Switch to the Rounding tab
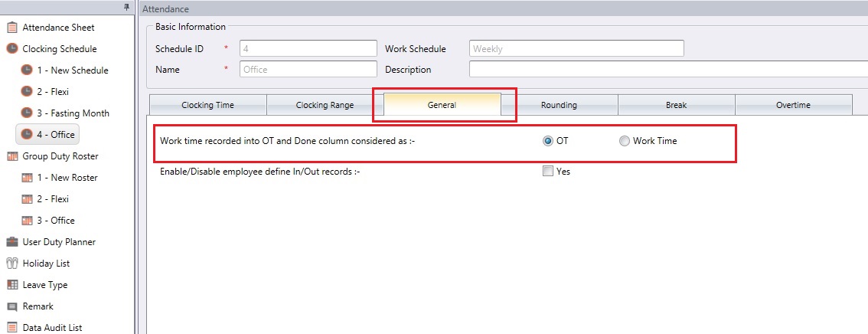The image size is (868, 334). (x=559, y=105)
